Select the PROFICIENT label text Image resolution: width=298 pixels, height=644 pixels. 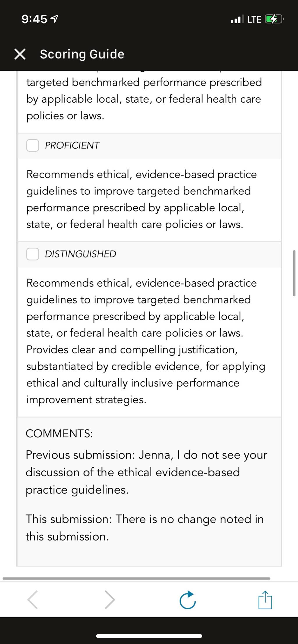coord(72,145)
